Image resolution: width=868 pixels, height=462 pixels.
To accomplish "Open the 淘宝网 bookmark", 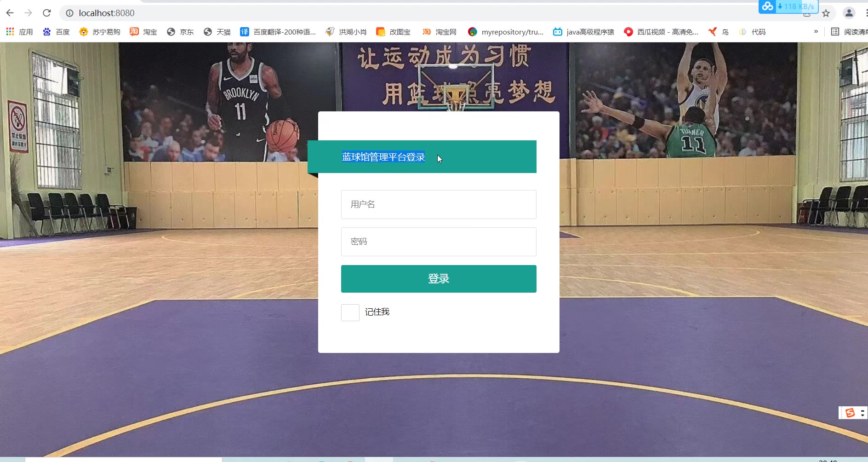I will pos(440,32).
